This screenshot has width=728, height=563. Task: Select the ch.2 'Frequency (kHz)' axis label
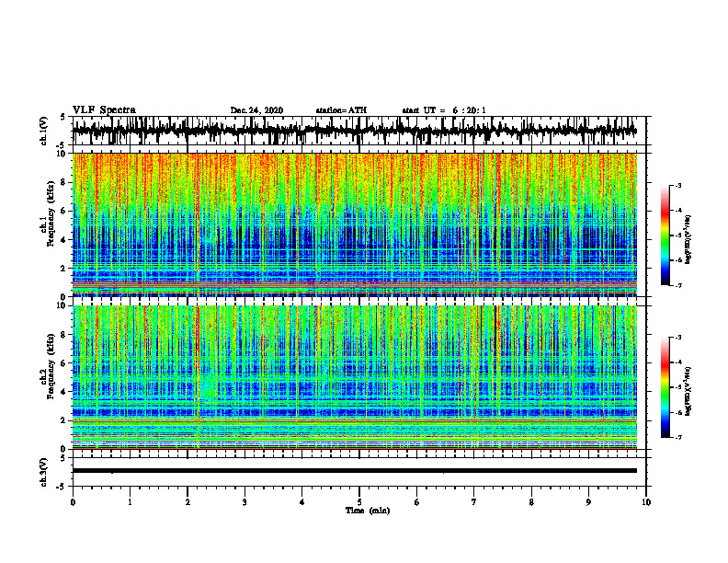(51, 366)
